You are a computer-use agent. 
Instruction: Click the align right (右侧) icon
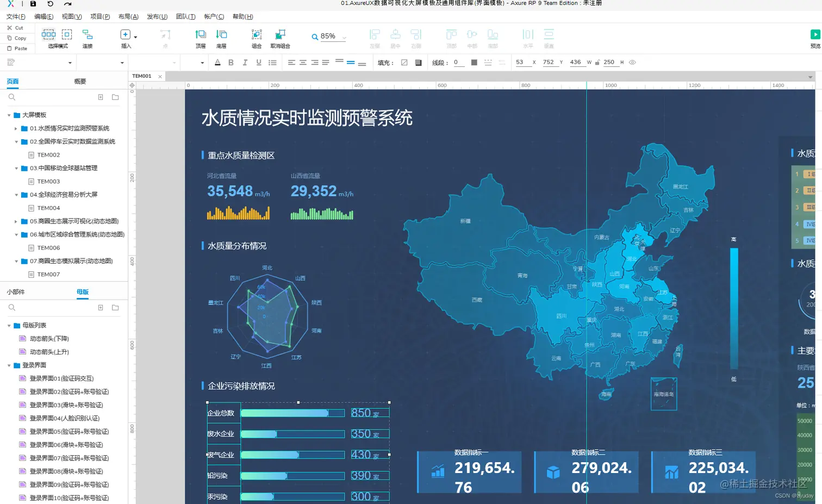[x=416, y=34]
